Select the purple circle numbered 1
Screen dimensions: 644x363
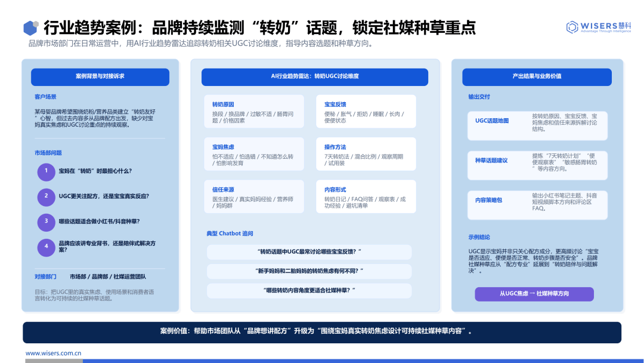point(46,172)
